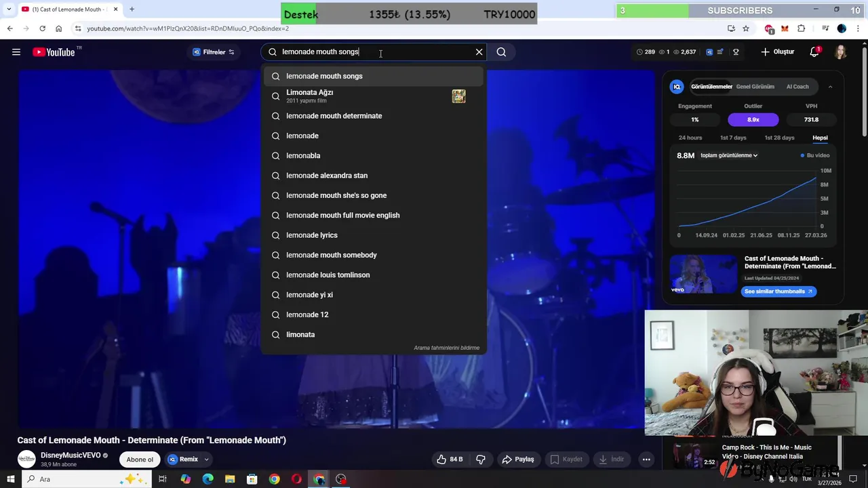
Task: Open the Remix button
Action: [x=183, y=460]
